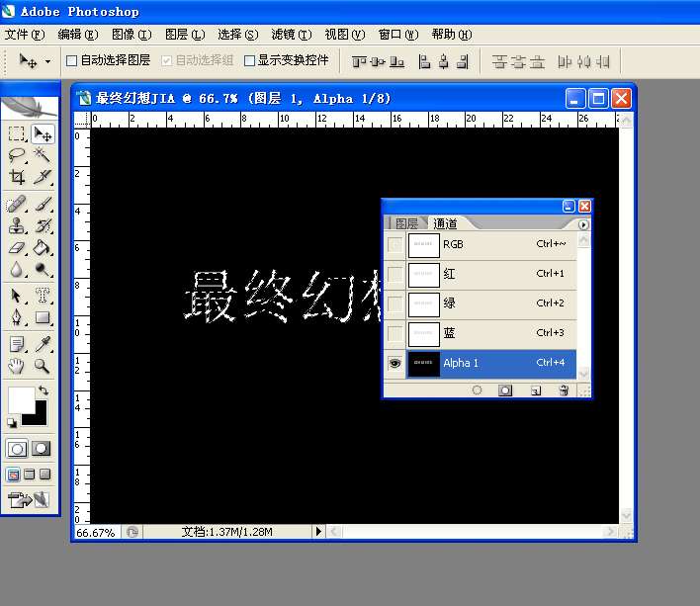The image size is (700, 606).
Task: Select the Blur tool
Action: (17, 270)
